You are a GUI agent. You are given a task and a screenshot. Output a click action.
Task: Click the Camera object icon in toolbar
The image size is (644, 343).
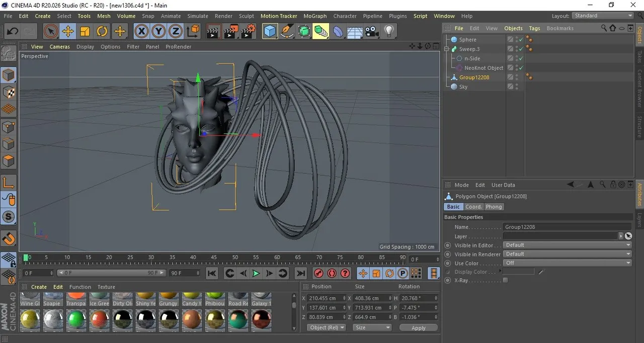click(372, 31)
